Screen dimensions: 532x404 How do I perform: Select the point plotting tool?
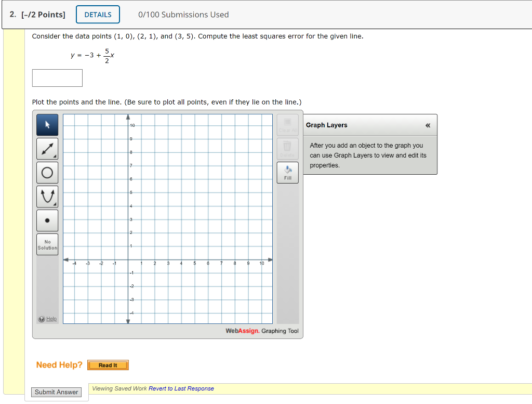click(47, 220)
